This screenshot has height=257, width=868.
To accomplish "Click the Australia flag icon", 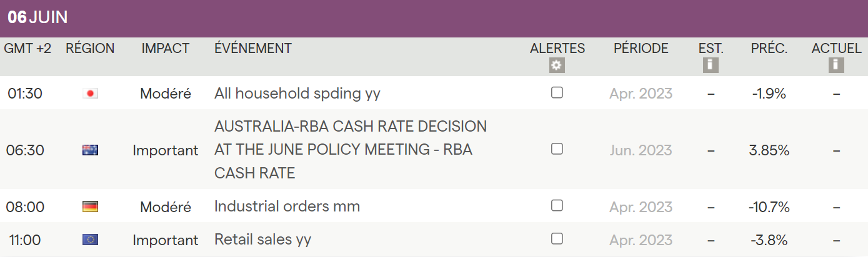I will [x=91, y=150].
